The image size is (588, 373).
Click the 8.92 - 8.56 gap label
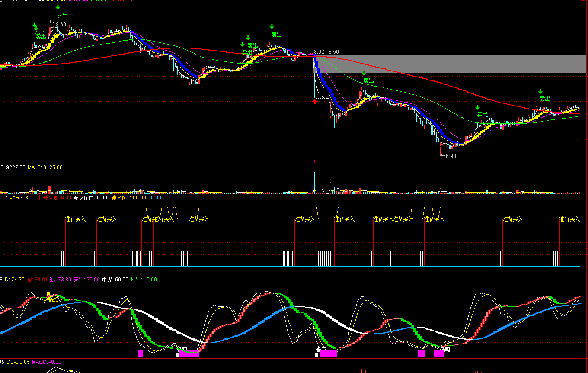tap(326, 52)
